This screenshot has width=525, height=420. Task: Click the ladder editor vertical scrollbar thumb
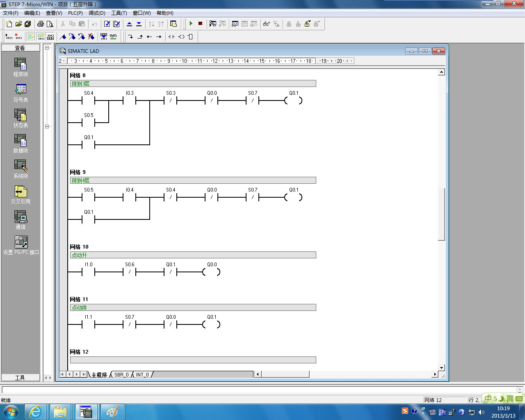point(441,214)
